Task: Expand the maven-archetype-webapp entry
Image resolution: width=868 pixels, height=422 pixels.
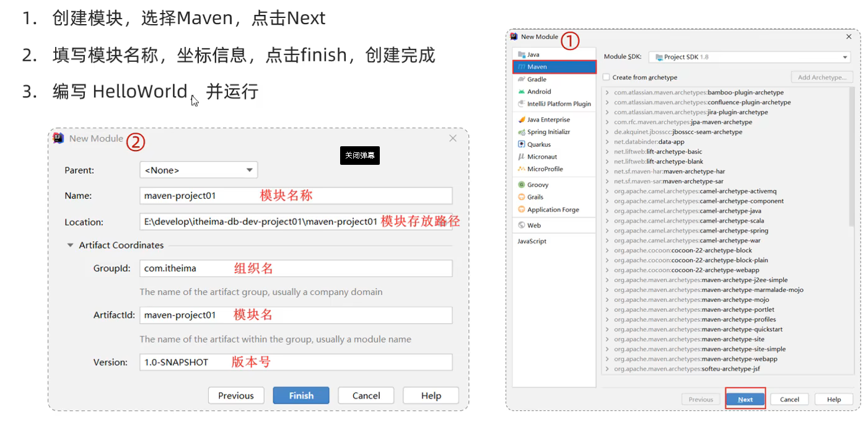Action: point(607,359)
